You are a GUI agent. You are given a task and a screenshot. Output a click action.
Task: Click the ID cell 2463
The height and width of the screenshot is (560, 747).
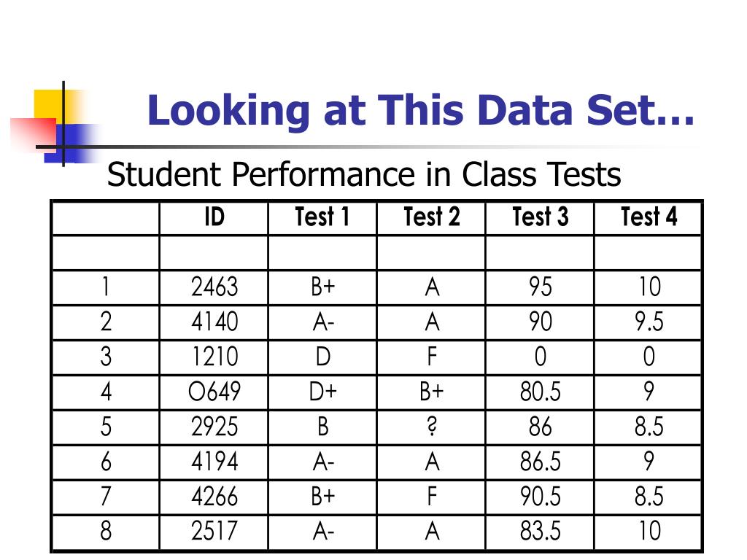tap(214, 287)
